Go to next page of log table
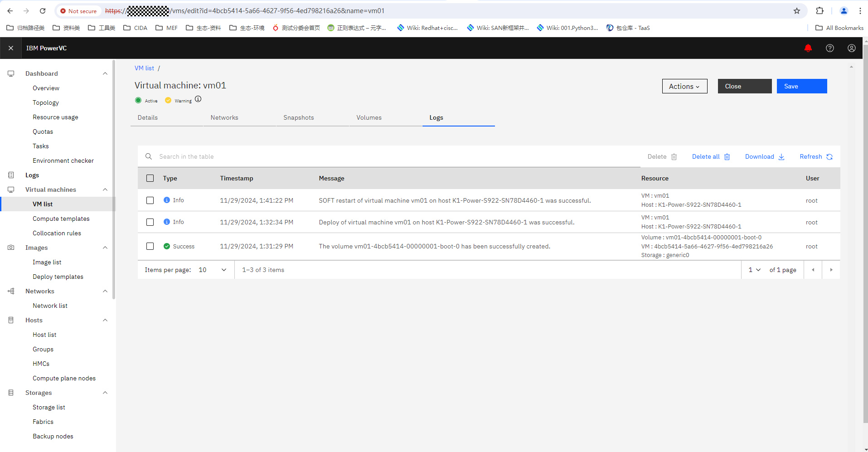This screenshot has width=868, height=452. point(831,270)
